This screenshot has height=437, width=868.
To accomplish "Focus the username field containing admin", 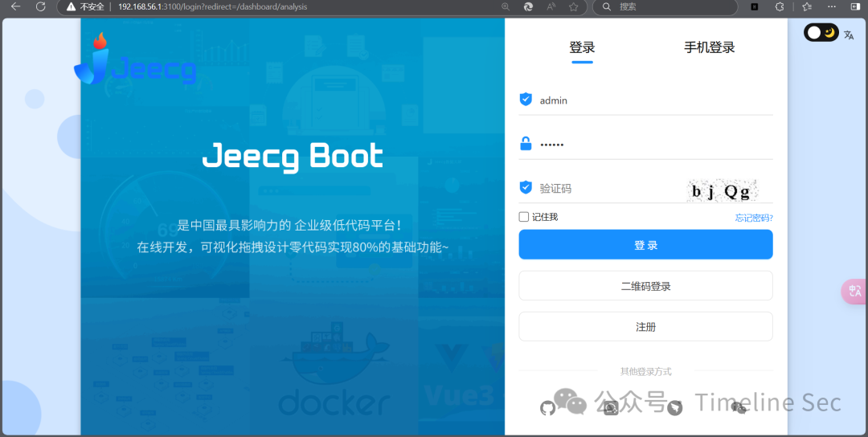I will (645, 100).
